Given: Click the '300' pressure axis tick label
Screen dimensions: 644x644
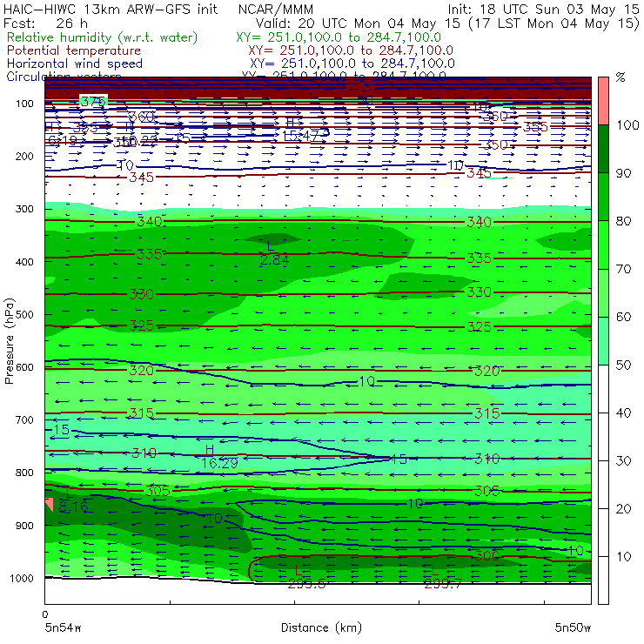Looking at the screenshot, I should pos(24,209).
